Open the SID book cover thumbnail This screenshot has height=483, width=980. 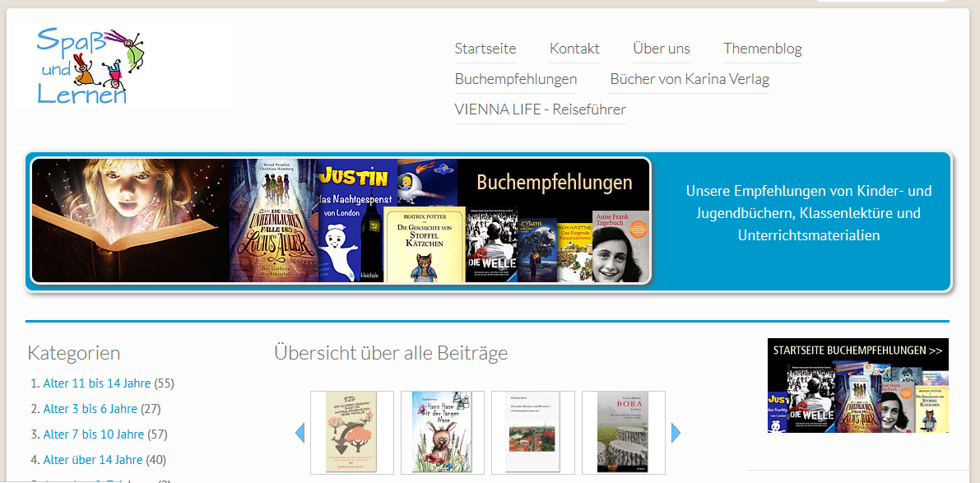(352, 432)
